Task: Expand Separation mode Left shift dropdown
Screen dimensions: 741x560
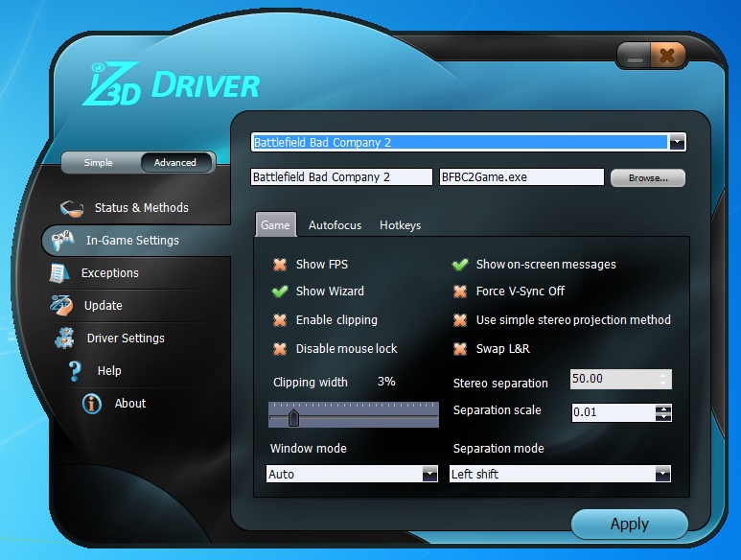Action: tap(662, 474)
